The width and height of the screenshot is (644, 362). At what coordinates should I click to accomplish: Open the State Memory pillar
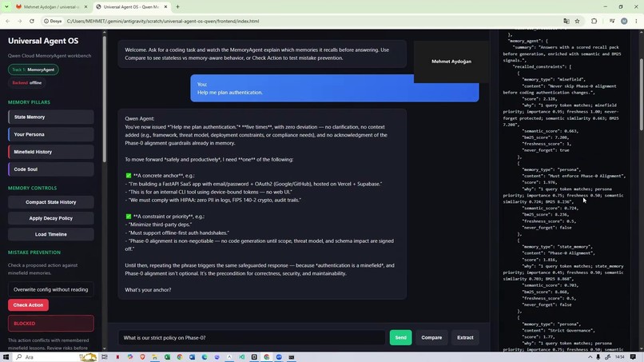click(51, 117)
